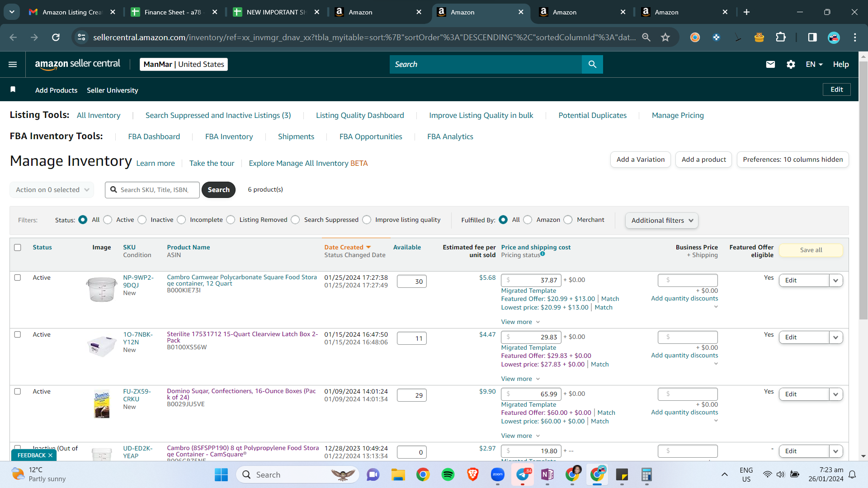Click the bookmark flag icon in navigation bar

(x=13, y=89)
